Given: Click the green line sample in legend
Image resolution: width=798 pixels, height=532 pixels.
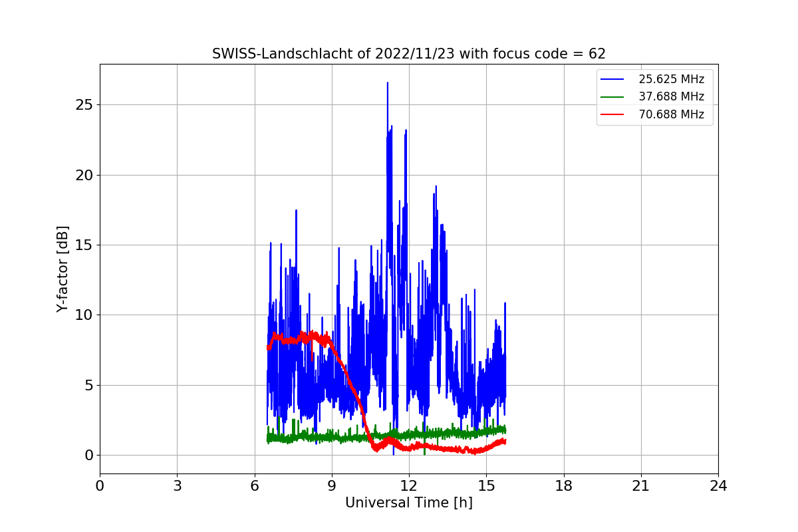Looking at the screenshot, I should pyautogui.click(x=612, y=96).
